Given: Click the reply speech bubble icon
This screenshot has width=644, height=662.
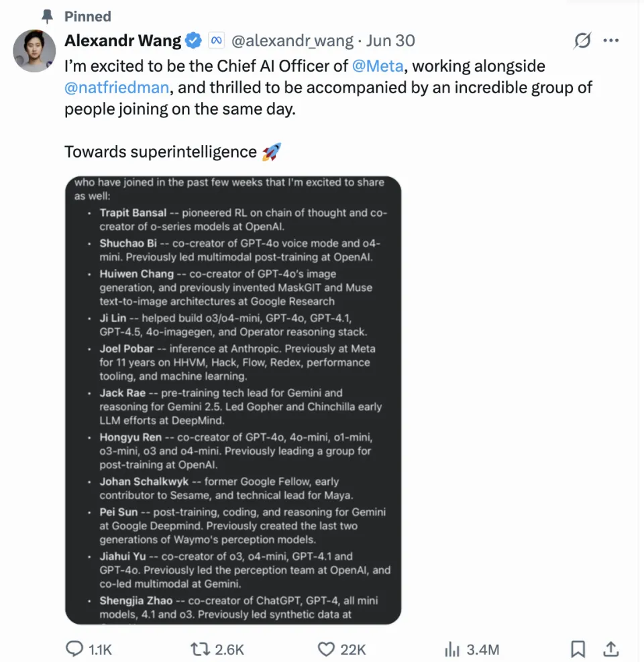Looking at the screenshot, I should point(74,649).
